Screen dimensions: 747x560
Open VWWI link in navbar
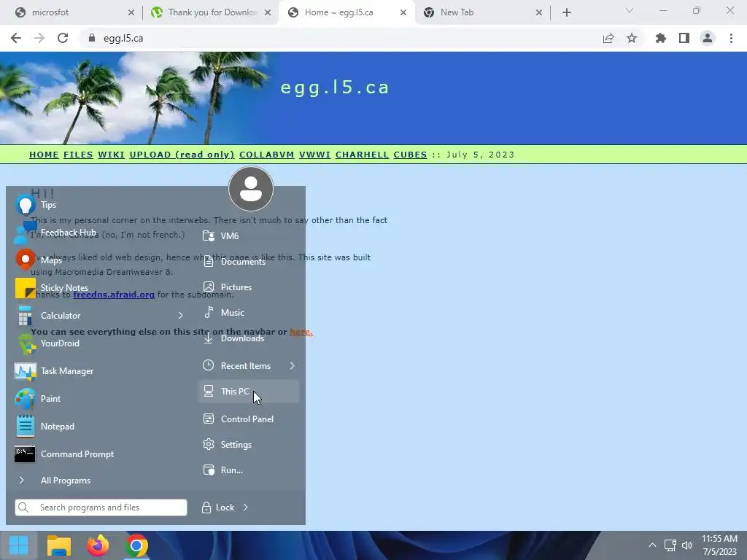coord(315,155)
